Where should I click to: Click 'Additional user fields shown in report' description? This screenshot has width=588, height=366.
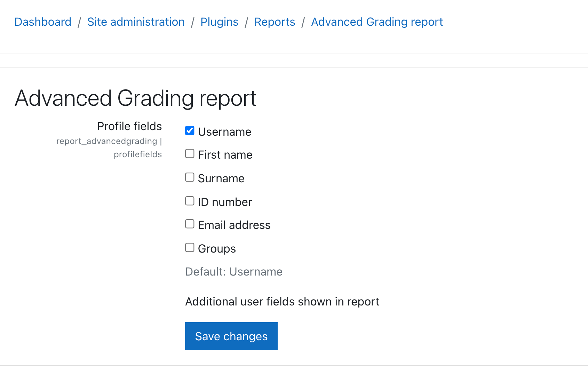(282, 302)
